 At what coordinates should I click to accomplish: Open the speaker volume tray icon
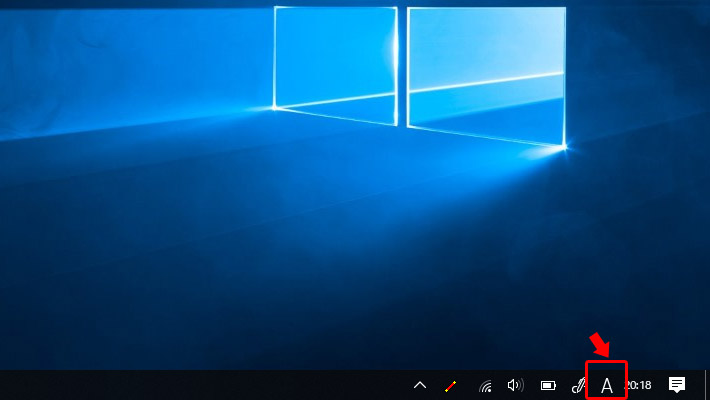pyautogui.click(x=515, y=385)
